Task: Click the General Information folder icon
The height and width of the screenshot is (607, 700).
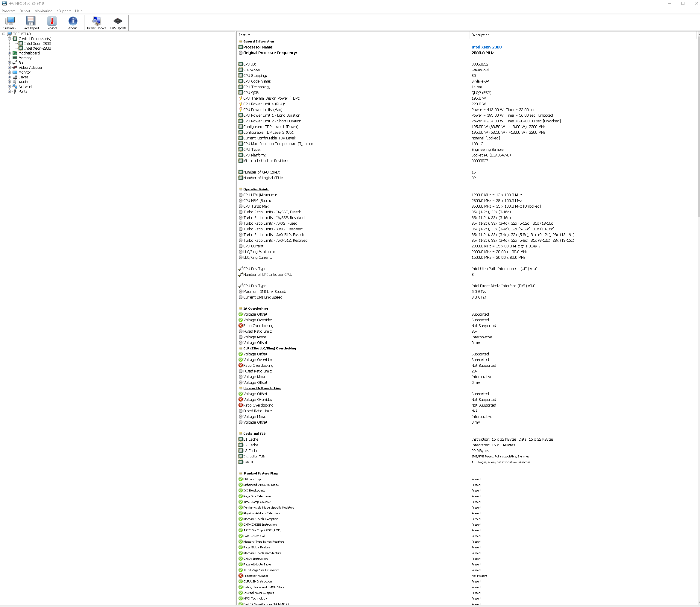Action: click(241, 41)
